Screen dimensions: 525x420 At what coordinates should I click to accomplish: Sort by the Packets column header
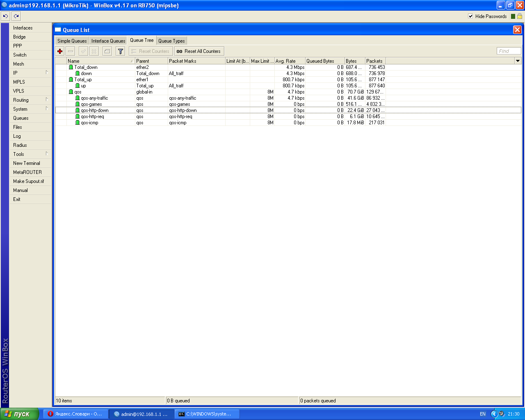click(375, 61)
